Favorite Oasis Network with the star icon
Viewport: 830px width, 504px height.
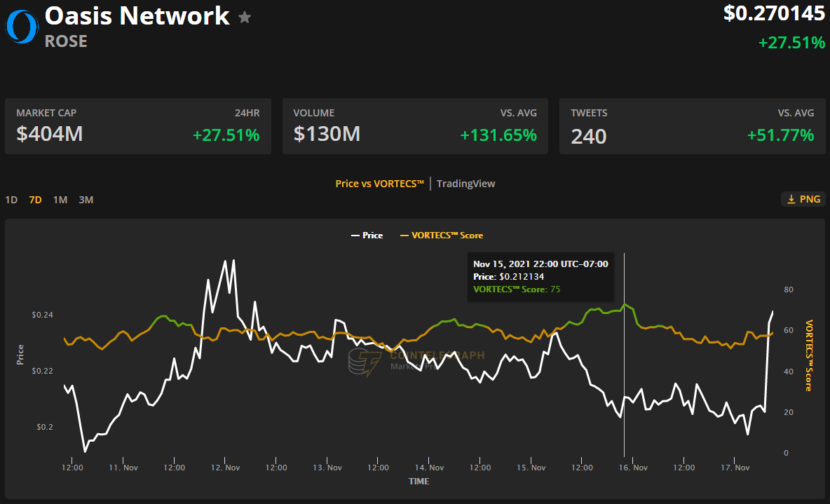coord(245,18)
